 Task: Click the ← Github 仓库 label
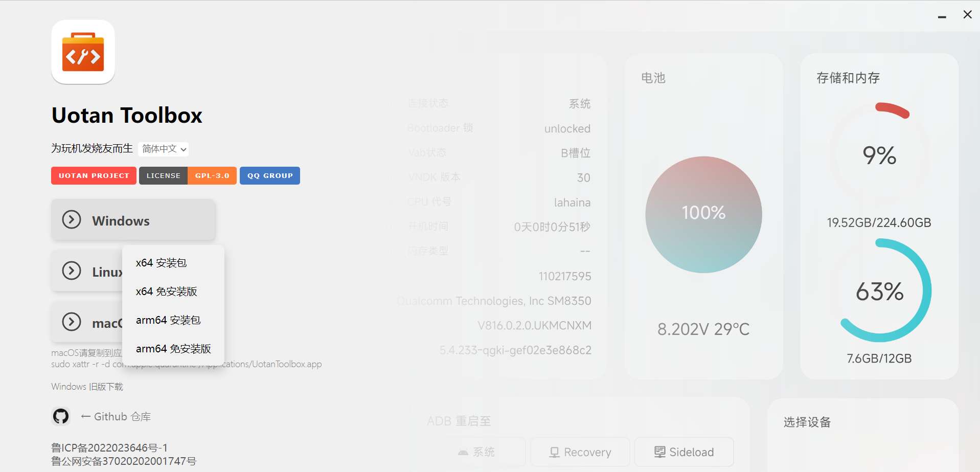click(116, 417)
